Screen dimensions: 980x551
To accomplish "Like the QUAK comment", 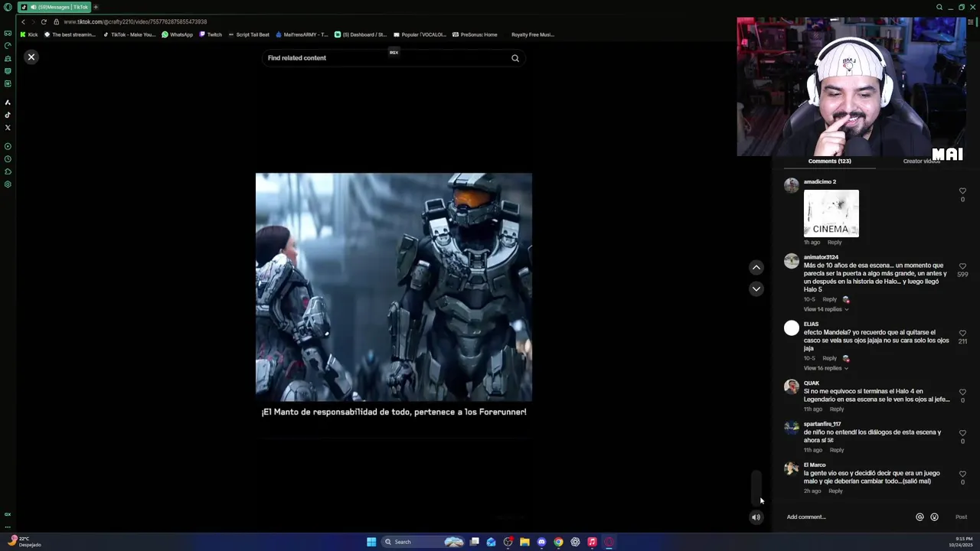I will pos(962,392).
